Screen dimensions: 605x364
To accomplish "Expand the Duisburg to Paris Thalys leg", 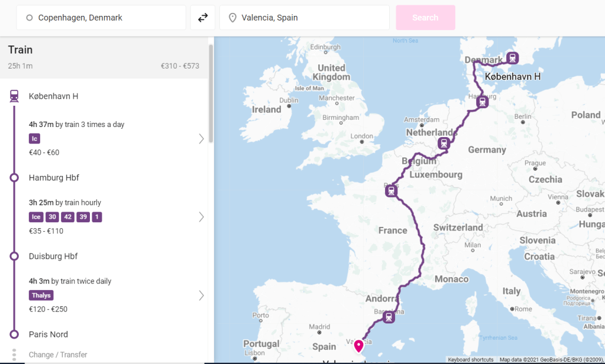I will pos(201,295).
